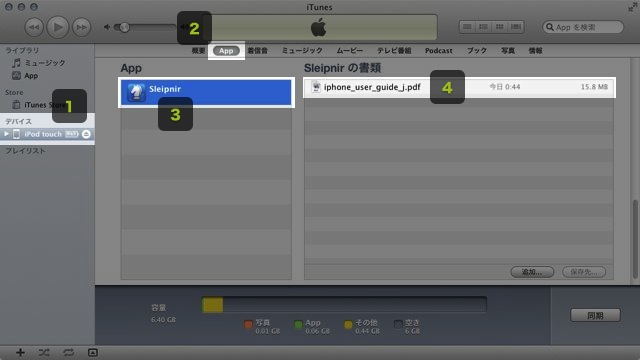This screenshot has width=640, height=360.
Task: Open the ミュージック tab
Action: [x=302, y=51]
